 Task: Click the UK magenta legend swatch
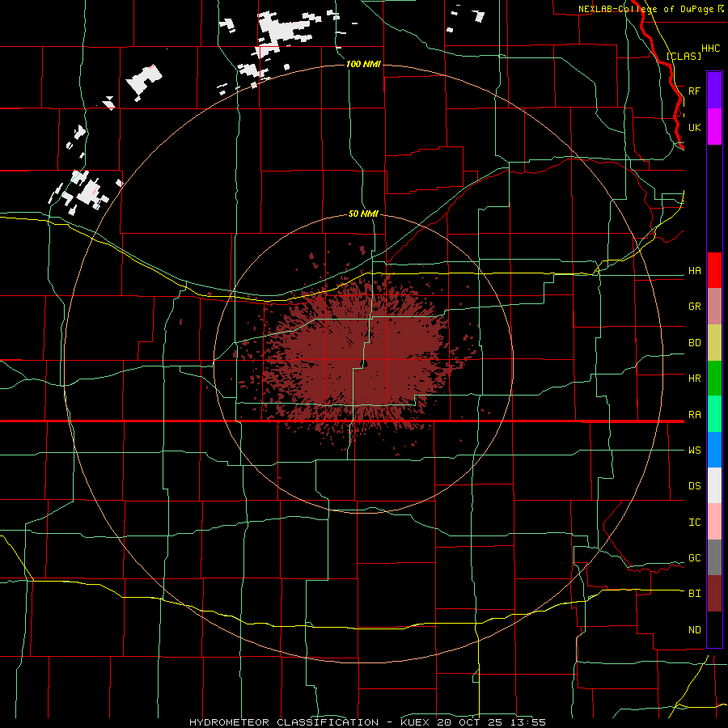(714, 127)
